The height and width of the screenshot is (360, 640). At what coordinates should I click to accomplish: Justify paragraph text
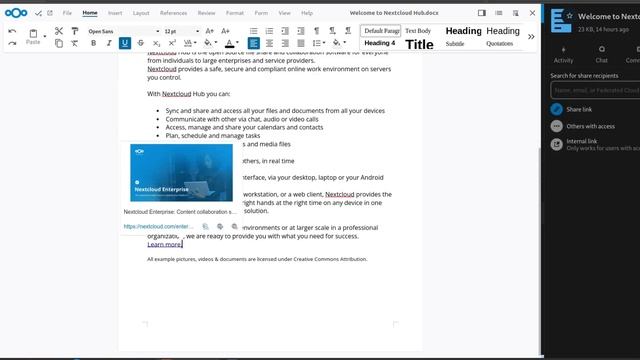[301, 43]
